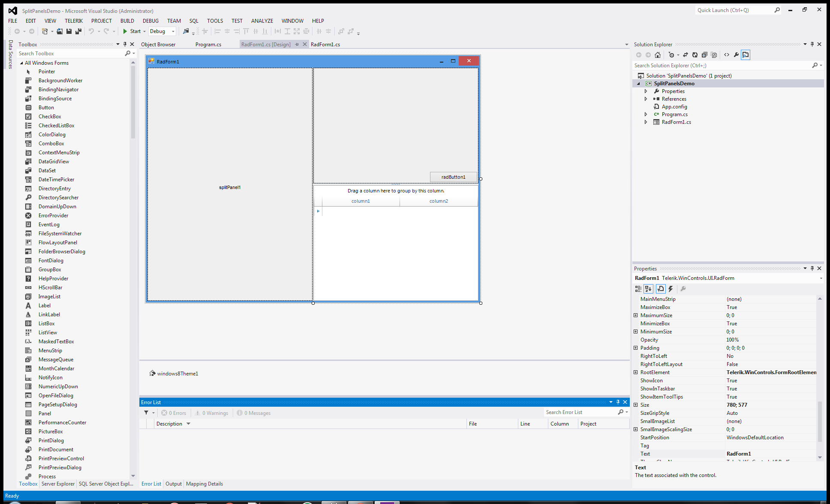This screenshot has height=504, width=830.
Task: Switch to the Output tab
Action: (x=174, y=484)
